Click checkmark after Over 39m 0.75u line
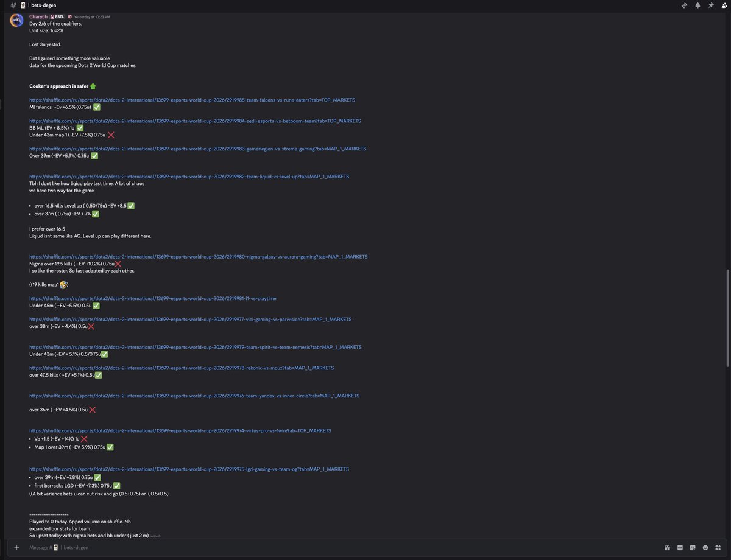 94,156
